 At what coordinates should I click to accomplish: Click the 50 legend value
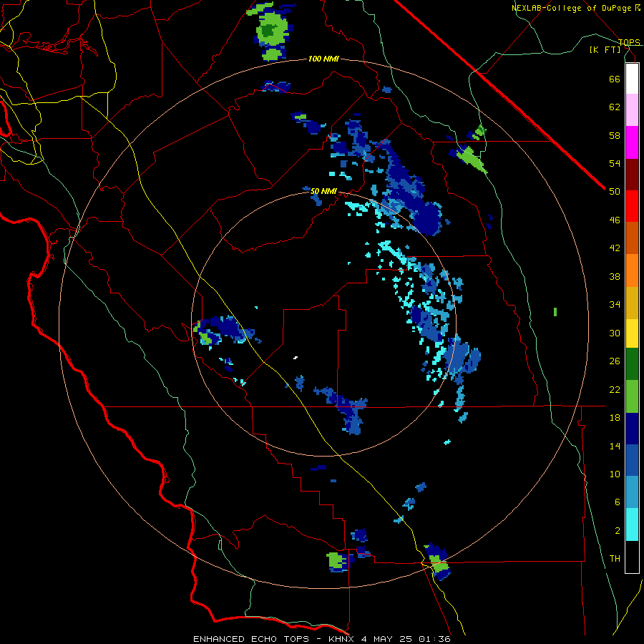pyautogui.click(x=615, y=191)
